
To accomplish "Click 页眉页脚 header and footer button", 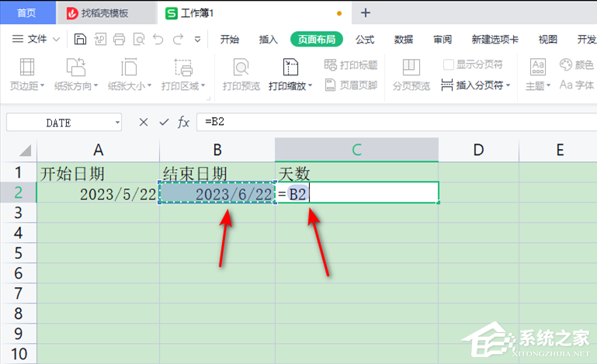I will tap(351, 85).
